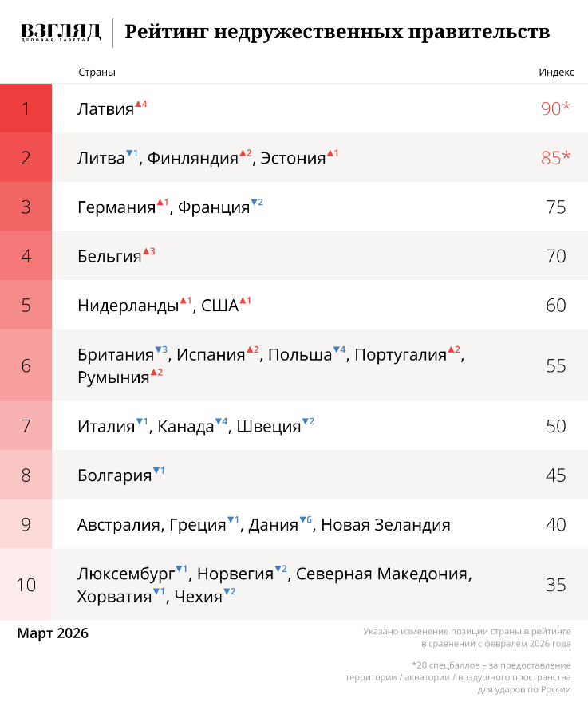The image size is (588, 710).
Task: Click the Индекс column header
Action: coord(556,72)
